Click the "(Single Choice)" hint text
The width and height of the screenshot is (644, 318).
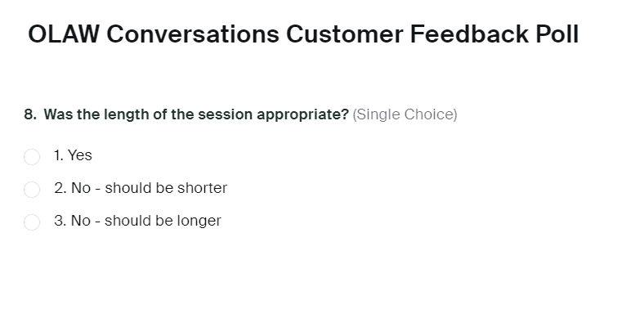405,114
